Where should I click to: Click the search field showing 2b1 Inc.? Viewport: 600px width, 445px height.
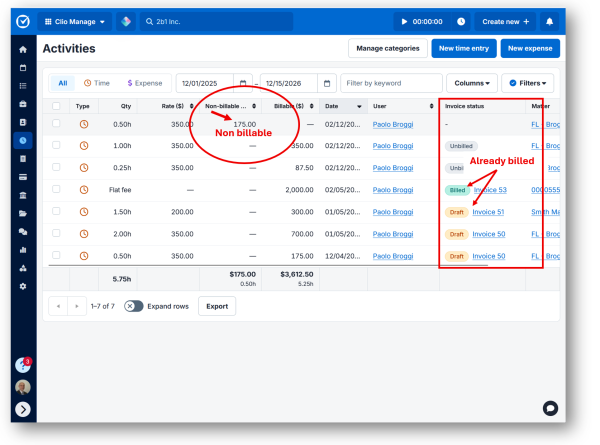(217, 22)
